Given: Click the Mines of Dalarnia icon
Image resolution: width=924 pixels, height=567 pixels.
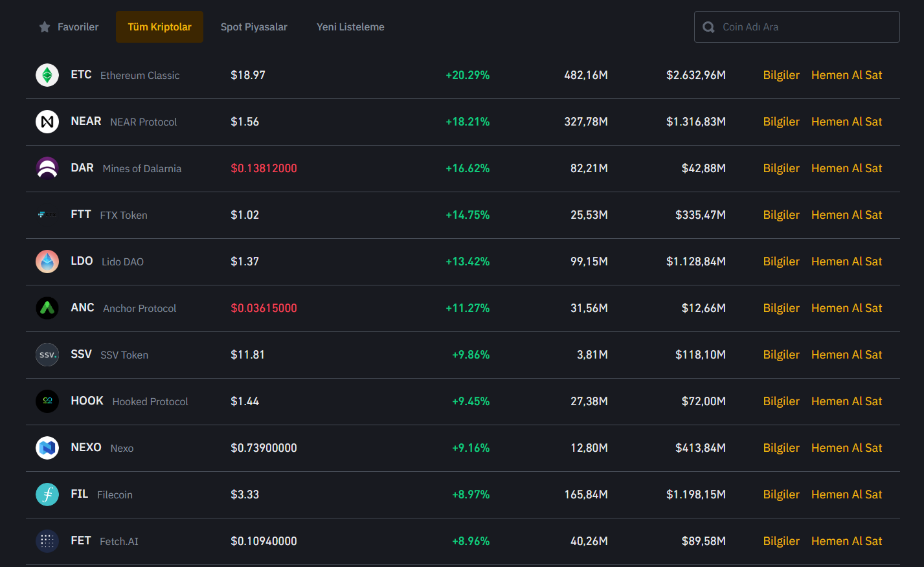Looking at the screenshot, I should (x=47, y=168).
